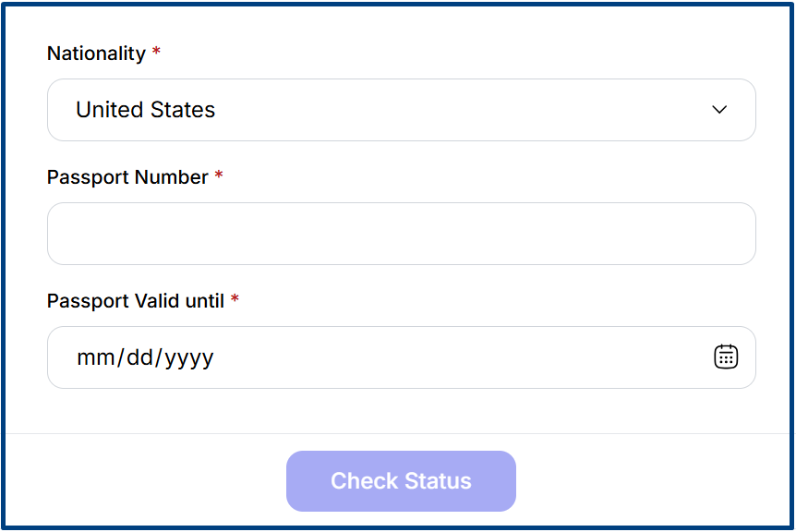Select the mm month segment
Screen dimensions: 796x532
click(x=93, y=357)
